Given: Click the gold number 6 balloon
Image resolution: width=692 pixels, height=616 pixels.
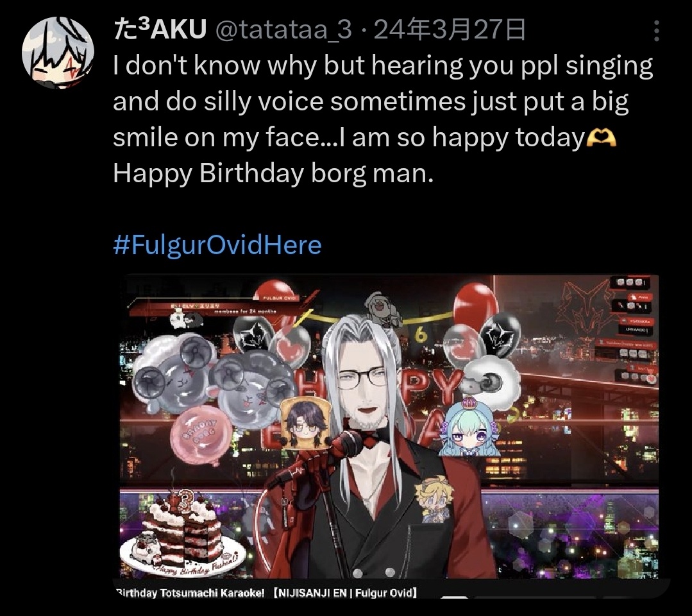Looking at the screenshot, I should (x=421, y=336).
